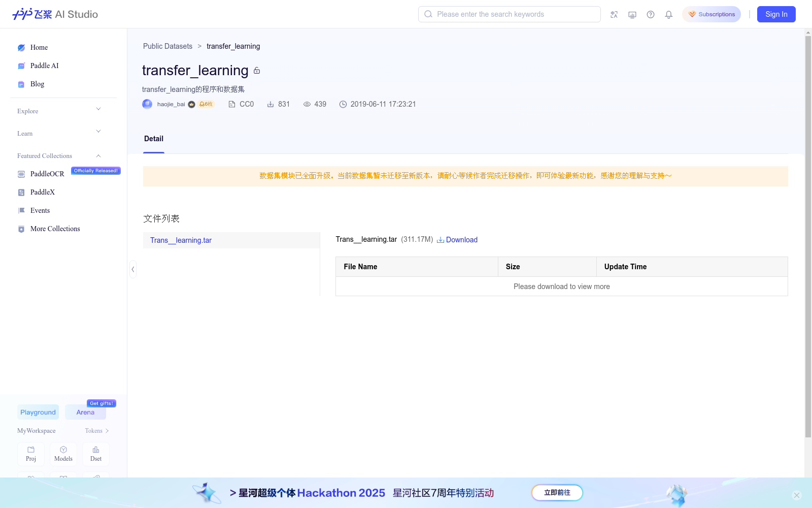The height and width of the screenshot is (508, 812).
Task: Open the notifications bell icon
Action: [x=669, y=14]
